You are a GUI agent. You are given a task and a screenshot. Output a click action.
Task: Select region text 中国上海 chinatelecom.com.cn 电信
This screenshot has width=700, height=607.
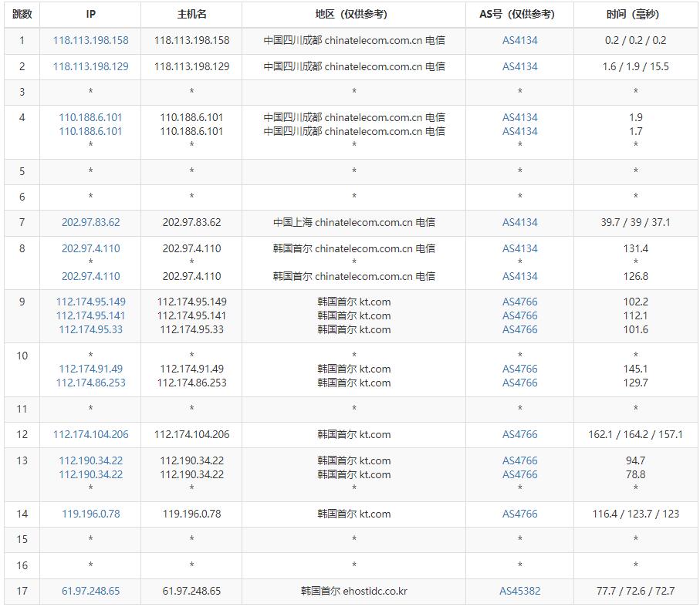353,222
